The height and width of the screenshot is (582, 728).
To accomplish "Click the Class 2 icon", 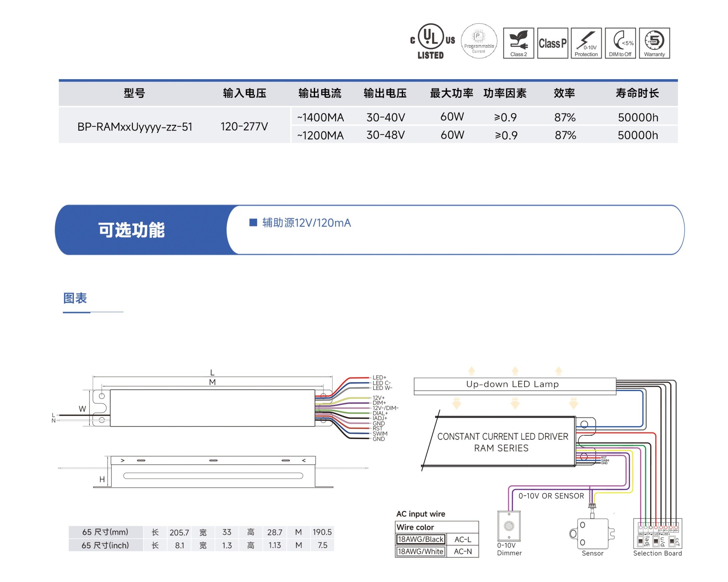I will point(518,43).
